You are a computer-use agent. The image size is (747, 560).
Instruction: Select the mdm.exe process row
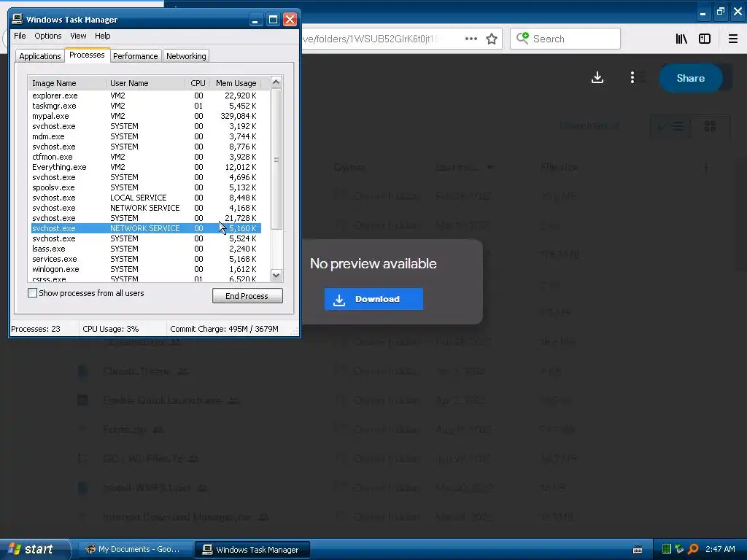(146, 136)
